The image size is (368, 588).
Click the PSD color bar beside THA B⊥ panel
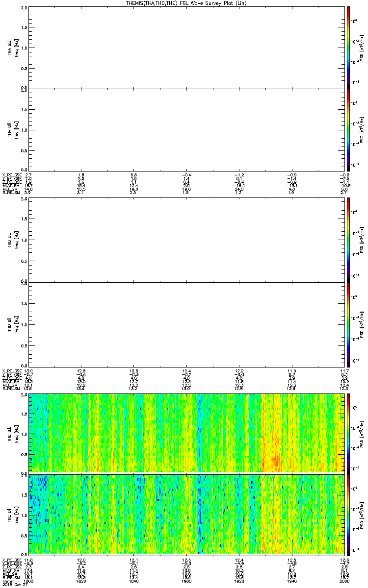pyautogui.click(x=348, y=48)
